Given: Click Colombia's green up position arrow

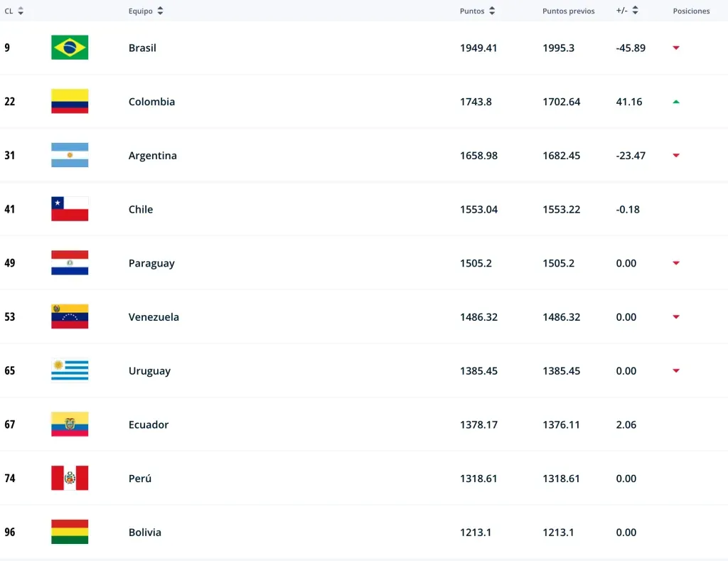Looking at the screenshot, I should point(676,102).
